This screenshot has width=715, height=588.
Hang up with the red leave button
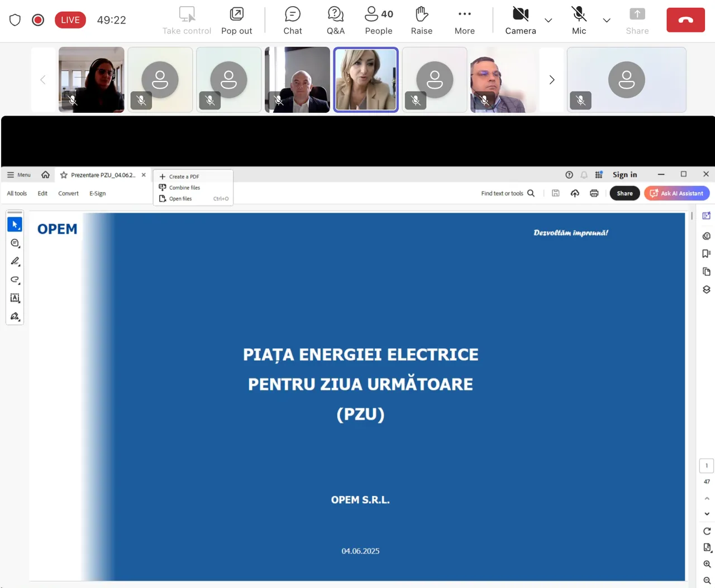pyautogui.click(x=686, y=20)
